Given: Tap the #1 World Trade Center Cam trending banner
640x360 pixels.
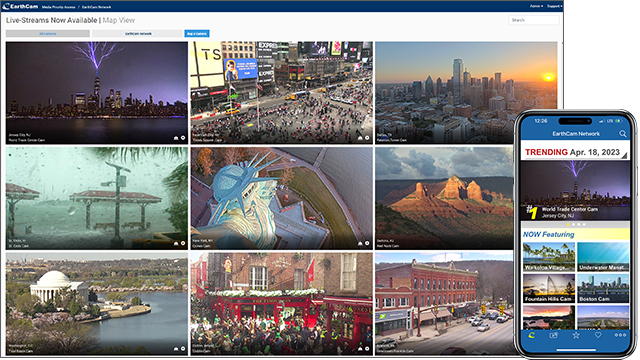Looking at the screenshot, I should [x=576, y=191].
